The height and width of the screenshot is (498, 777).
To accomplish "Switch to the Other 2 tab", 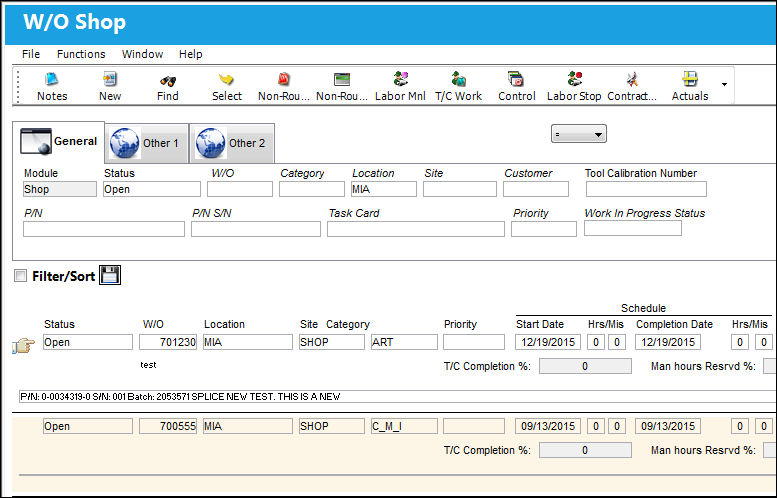I will coord(232,143).
